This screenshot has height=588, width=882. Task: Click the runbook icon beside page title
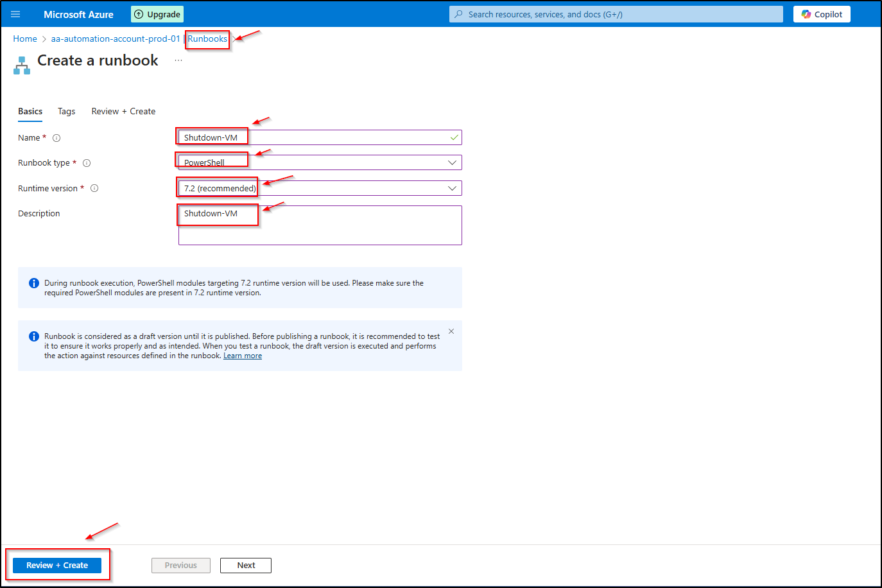click(x=22, y=65)
